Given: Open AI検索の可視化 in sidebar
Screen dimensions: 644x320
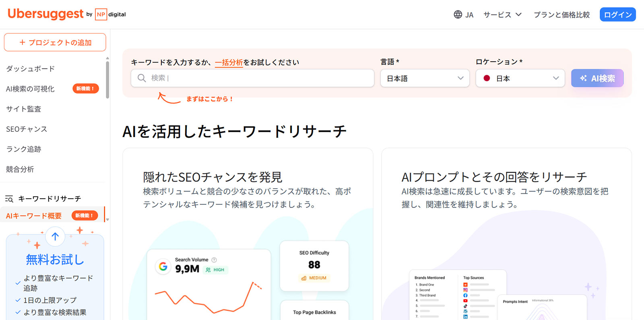Looking at the screenshot, I should click(x=30, y=89).
